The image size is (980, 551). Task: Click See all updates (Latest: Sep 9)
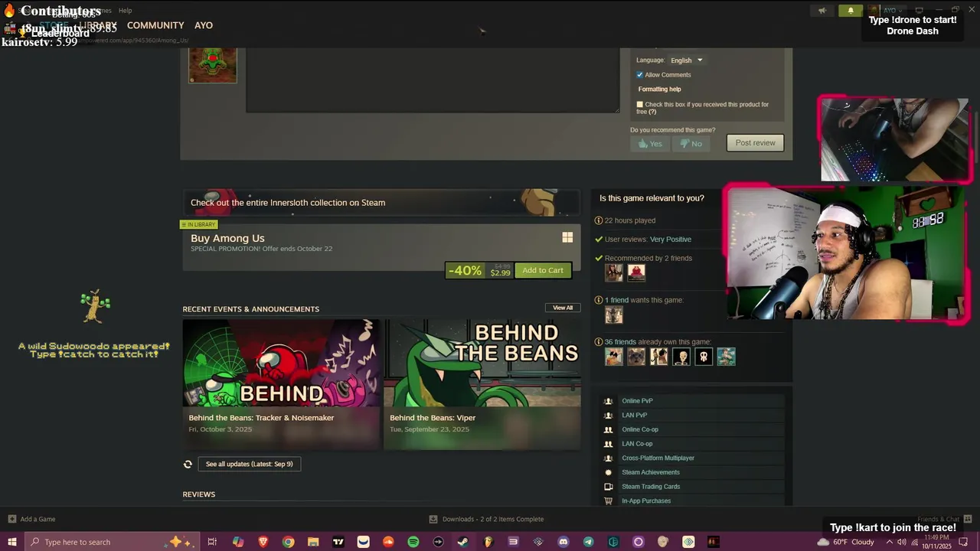coord(249,464)
